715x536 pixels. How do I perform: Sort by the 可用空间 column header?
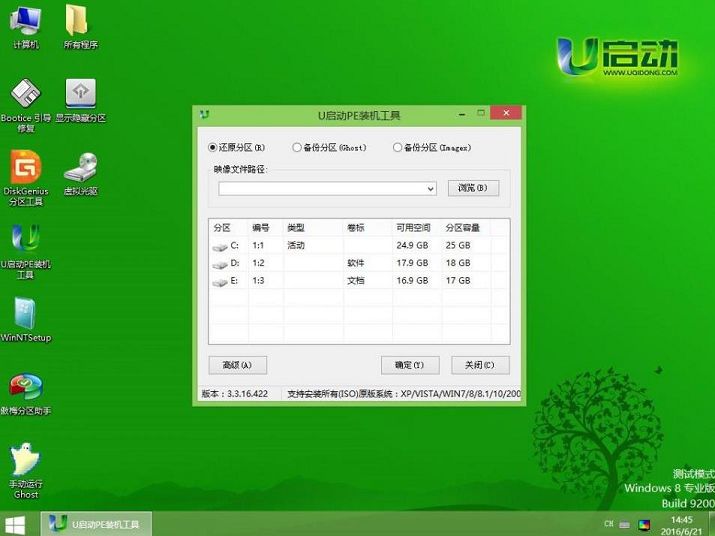[417, 228]
